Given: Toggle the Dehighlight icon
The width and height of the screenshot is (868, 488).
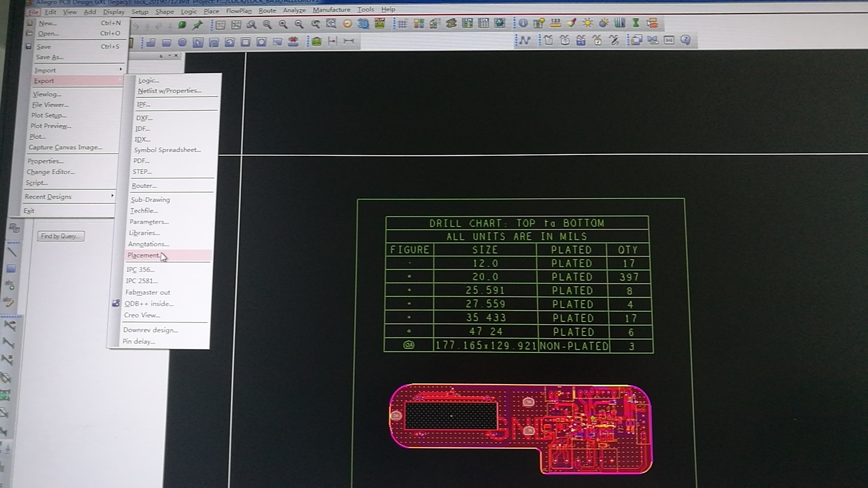Looking at the screenshot, I should coord(604,23).
